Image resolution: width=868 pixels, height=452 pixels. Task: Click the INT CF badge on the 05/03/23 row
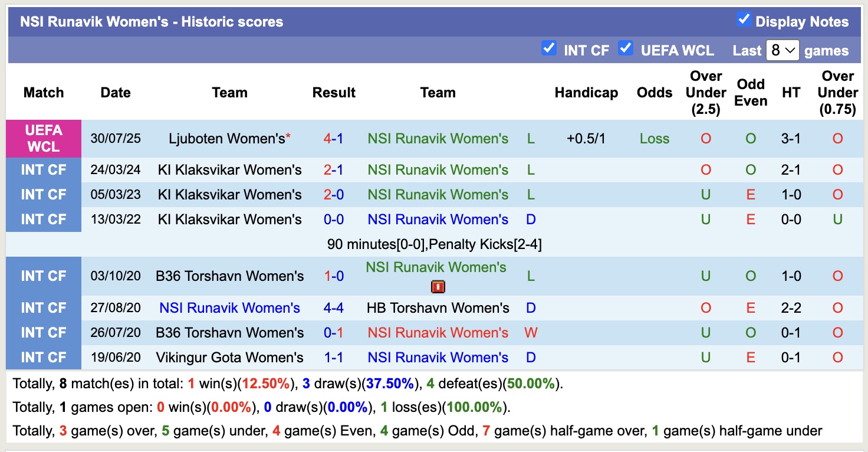[44, 195]
